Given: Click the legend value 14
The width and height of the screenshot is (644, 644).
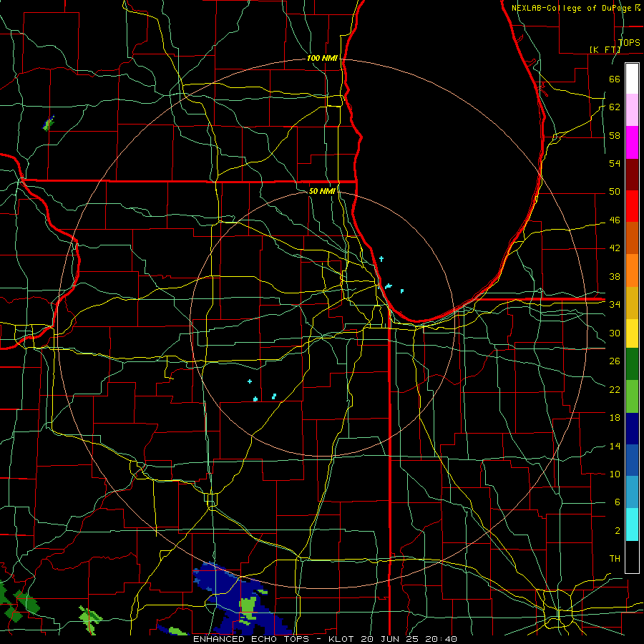Looking at the screenshot, I should [x=615, y=446].
